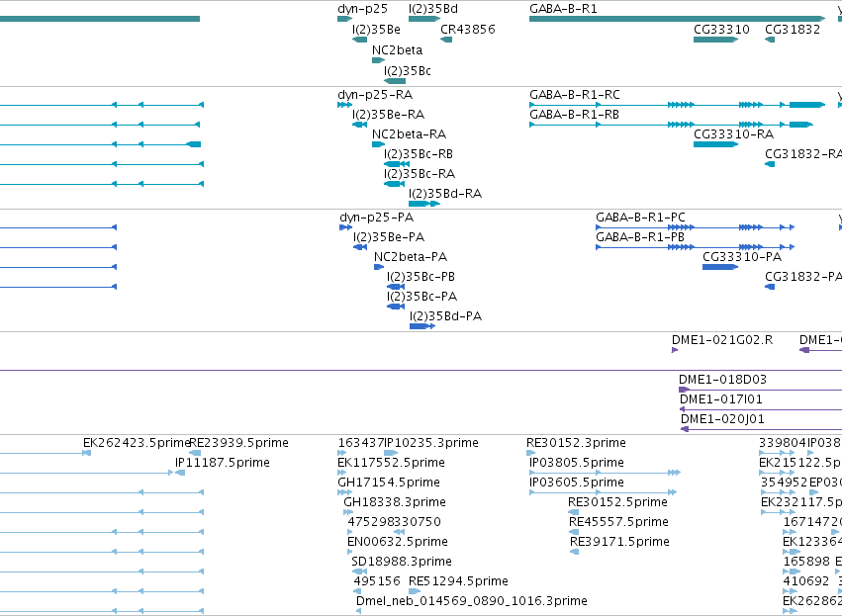
Task: Select EST labeled 354952
Action: coord(785,483)
